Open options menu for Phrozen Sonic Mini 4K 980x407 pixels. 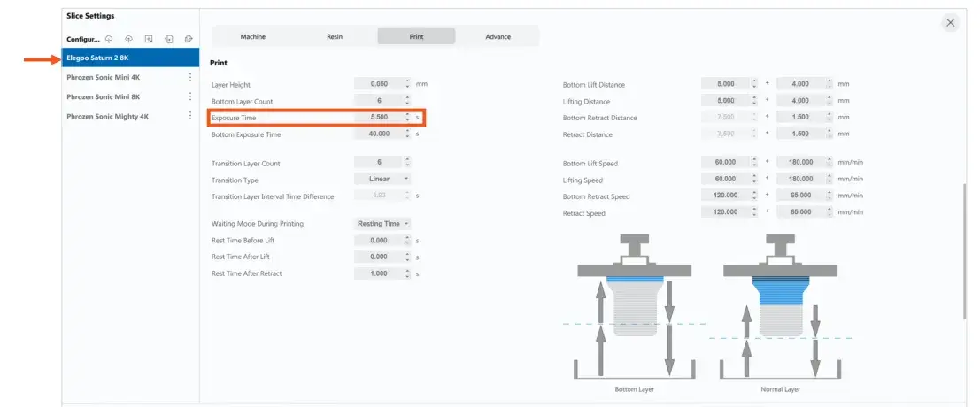coord(189,77)
